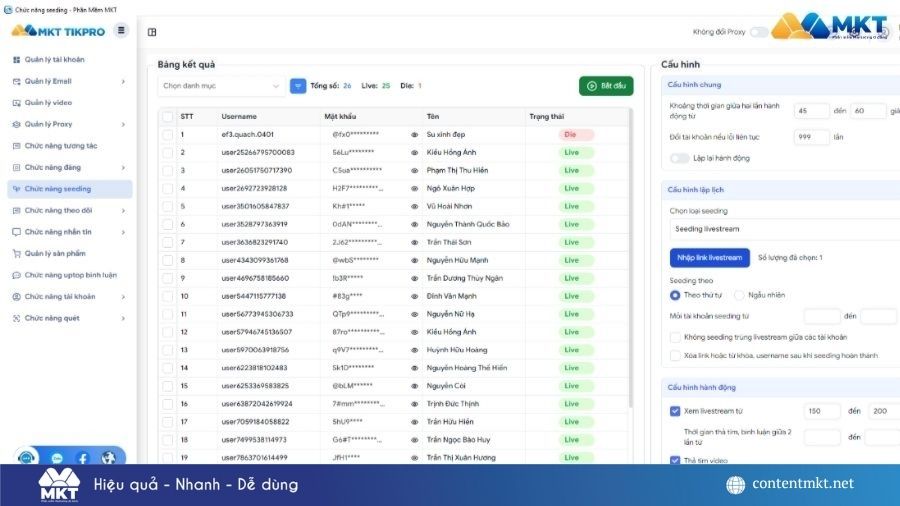Click the Xem livestream field showing 150
Viewport: 900px width, 506px height.
coord(822,411)
